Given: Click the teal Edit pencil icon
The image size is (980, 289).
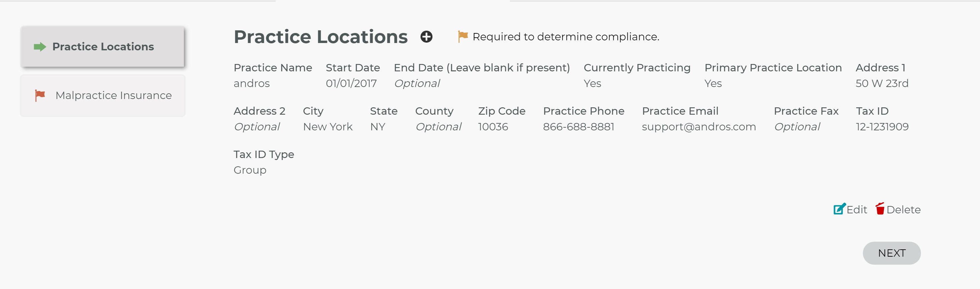Looking at the screenshot, I should (x=839, y=209).
